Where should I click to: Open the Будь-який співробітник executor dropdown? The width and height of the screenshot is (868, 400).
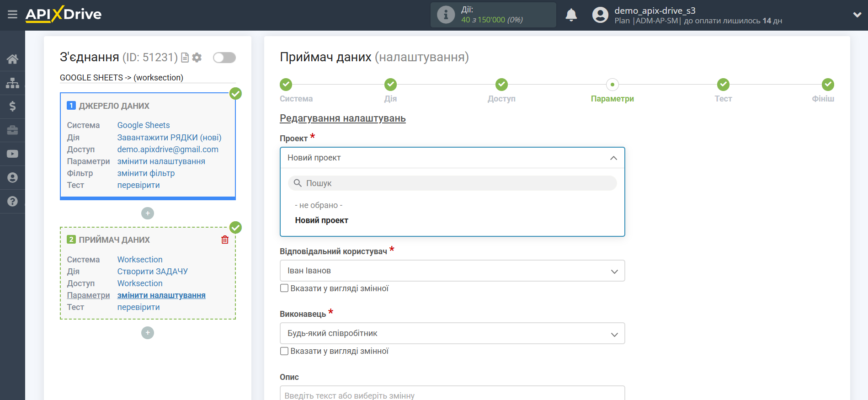click(x=452, y=333)
